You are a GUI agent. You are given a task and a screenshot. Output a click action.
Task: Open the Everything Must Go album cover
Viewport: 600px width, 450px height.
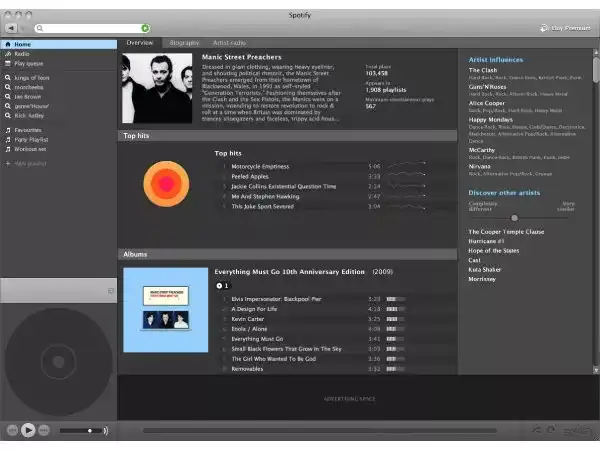click(166, 310)
